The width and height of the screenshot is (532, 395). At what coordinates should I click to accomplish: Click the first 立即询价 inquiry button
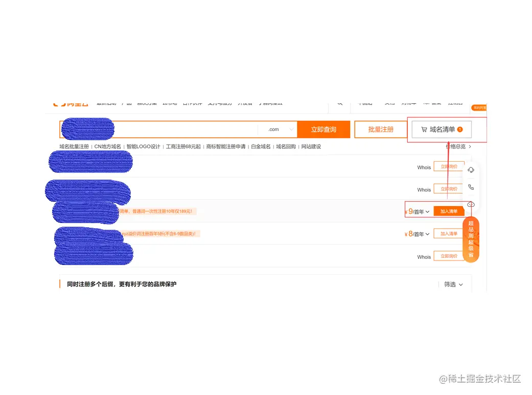coord(449,166)
